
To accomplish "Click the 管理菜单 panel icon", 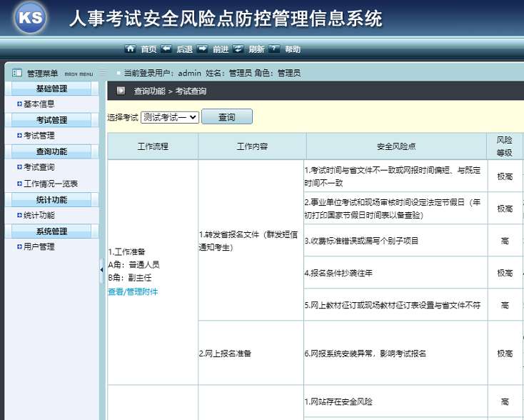I will click(17, 73).
